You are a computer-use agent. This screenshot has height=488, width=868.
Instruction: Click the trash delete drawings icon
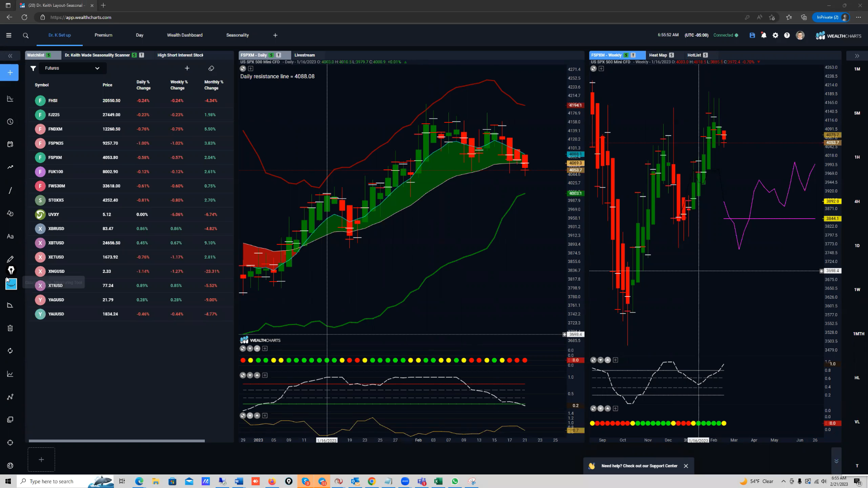10,328
